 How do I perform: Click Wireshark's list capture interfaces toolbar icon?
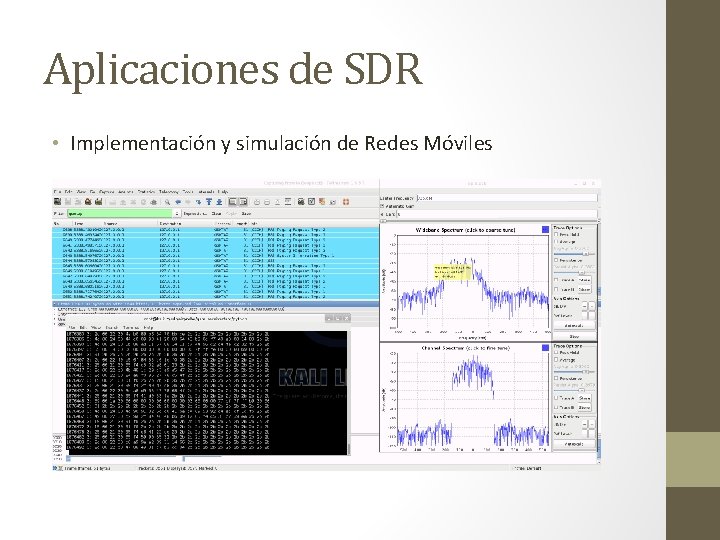point(57,202)
